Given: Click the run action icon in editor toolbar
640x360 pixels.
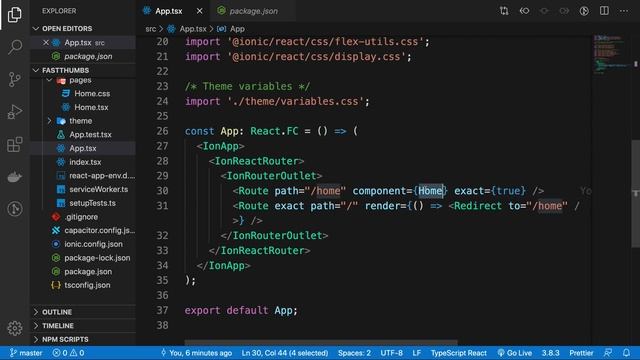Looking at the screenshot, I should (584, 11).
